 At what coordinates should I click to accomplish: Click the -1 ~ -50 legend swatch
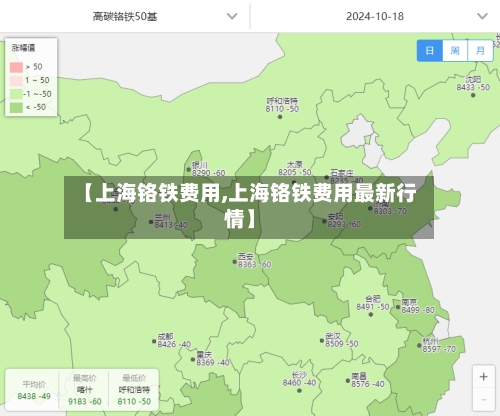[16, 94]
